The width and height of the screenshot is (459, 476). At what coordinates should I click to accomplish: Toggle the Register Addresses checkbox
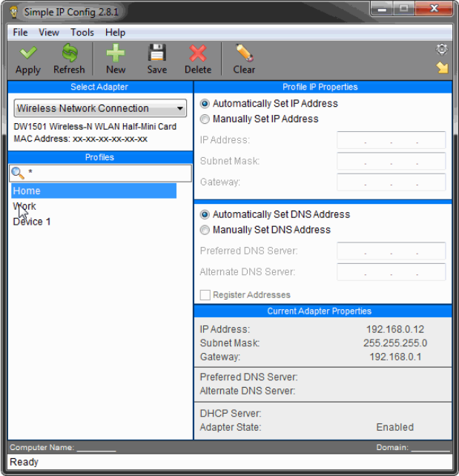205,295
